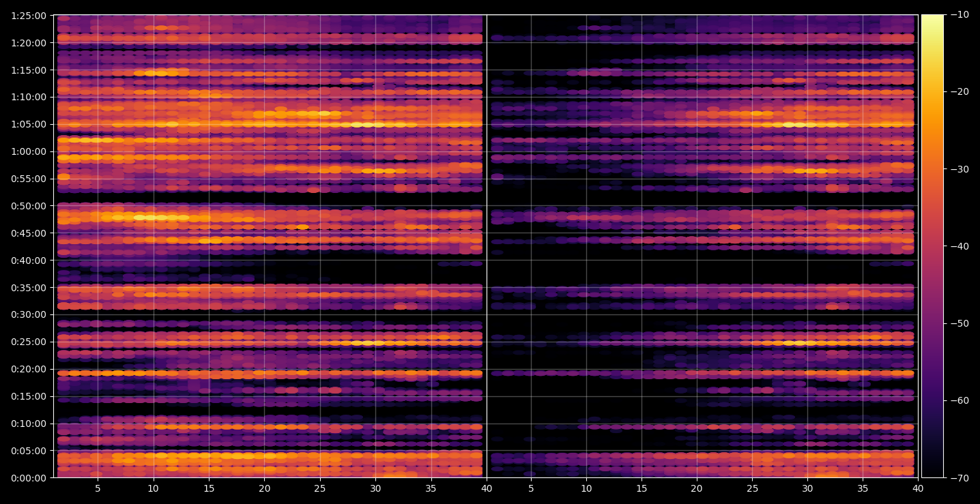Click the 0:25:00 time axis label
This screenshot has width=980, height=504.
tap(29, 342)
